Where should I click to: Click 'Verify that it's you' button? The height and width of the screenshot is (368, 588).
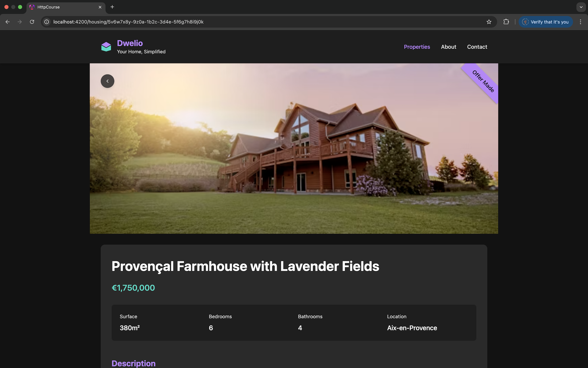[x=545, y=22]
